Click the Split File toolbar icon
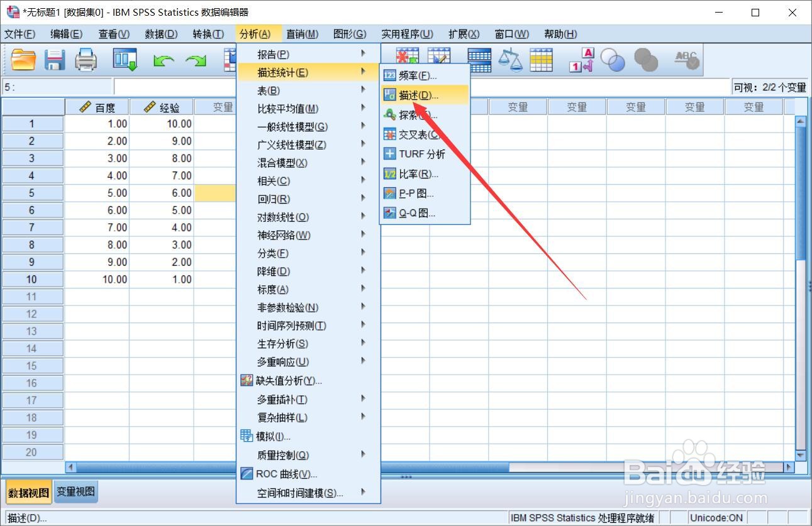 coord(479,60)
